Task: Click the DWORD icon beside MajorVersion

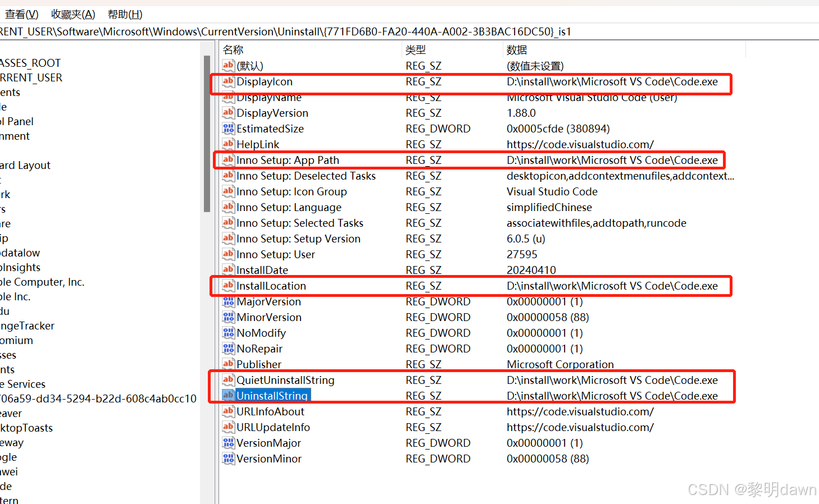Action: point(228,301)
